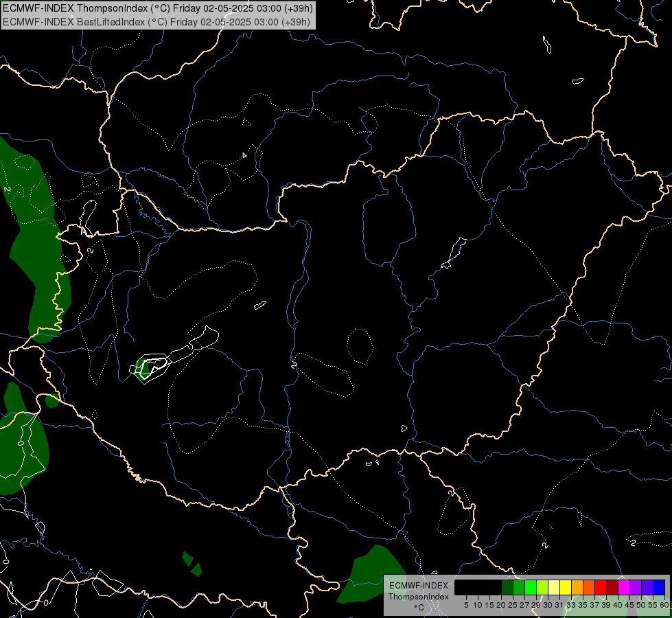Select the pale yellow 30-31 legend swatch
Viewport: 672px width, 618px height.
(x=554, y=588)
